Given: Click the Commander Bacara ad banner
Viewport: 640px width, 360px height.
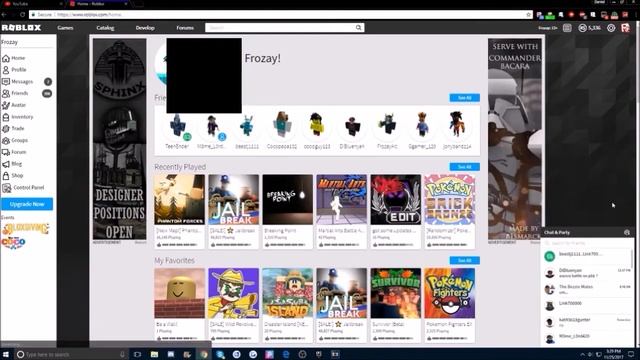Looking at the screenshot, I should click(x=515, y=139).
